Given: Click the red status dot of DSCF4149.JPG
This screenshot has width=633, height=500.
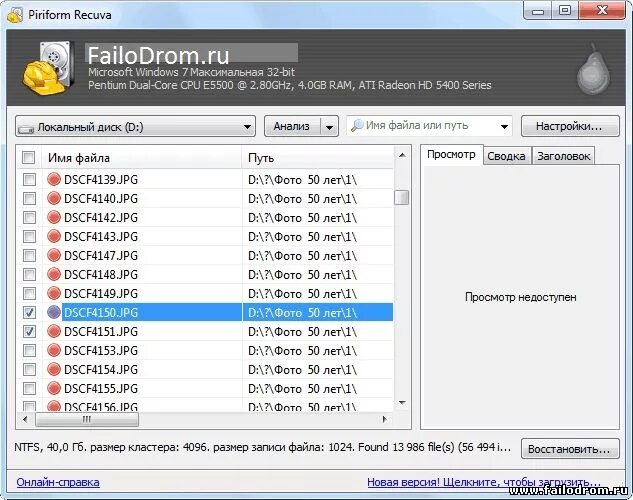Looking at the screenshot, I should (54, 293).
